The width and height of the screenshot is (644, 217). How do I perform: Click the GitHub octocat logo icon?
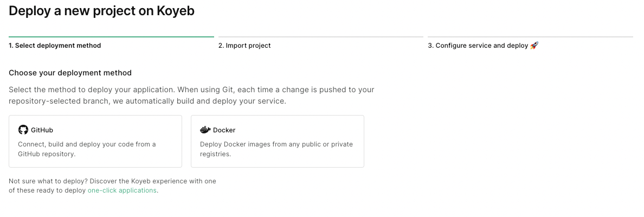[23, 130]
